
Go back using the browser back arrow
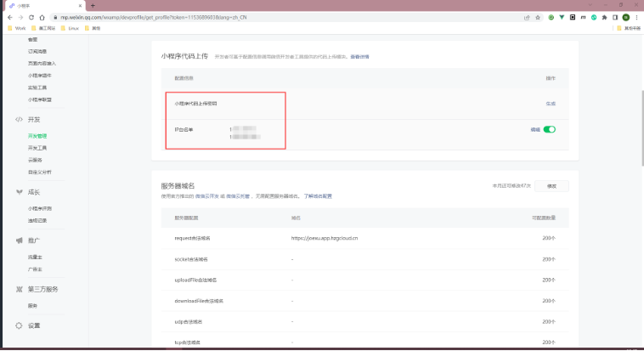pyautogui.click(x=10, y=17)
